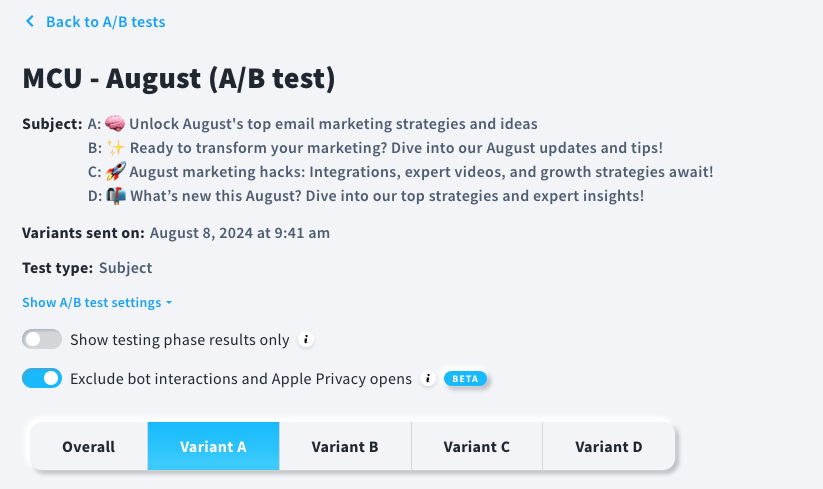Click the sparkles emoji in subject B
823x489 pixels.
click(x=115, y=148)
